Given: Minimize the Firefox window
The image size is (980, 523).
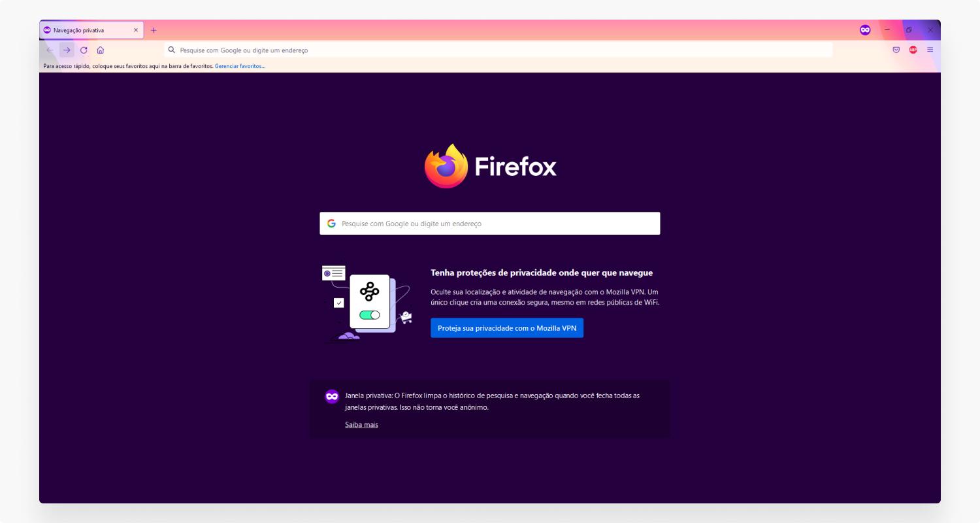Looking at the screenshot, I should click(887, 30).
